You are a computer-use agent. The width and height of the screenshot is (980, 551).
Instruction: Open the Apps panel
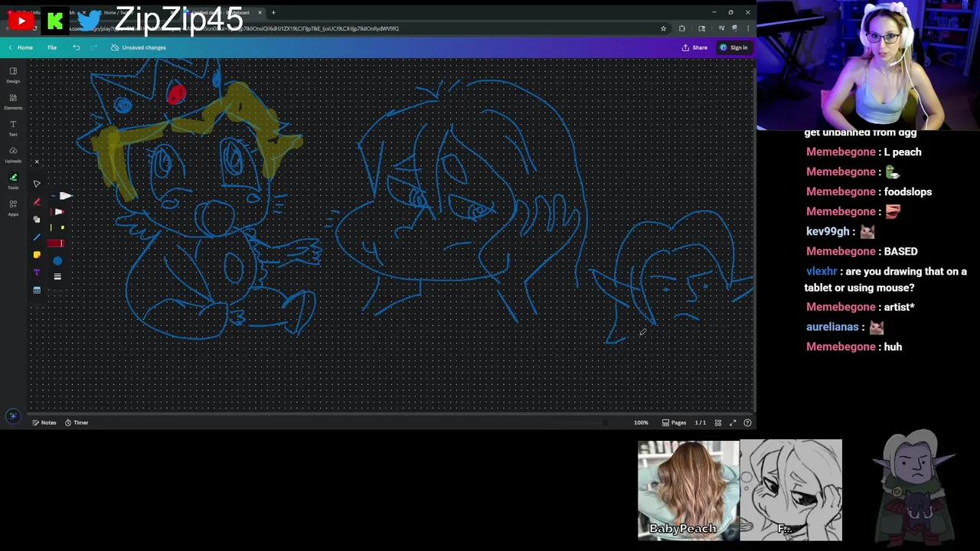coord(13,207)
